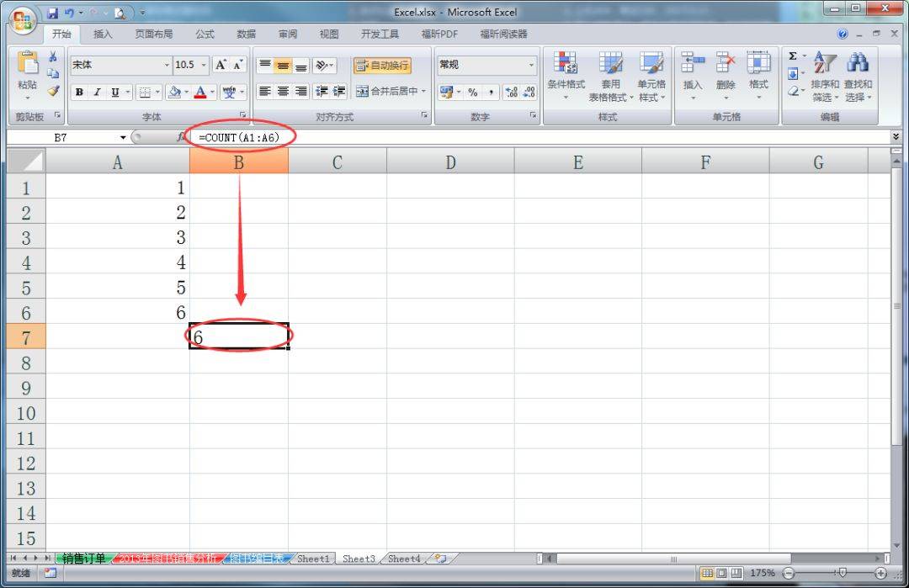The height and width of the screenshot is (588, 909).
Task: Open fill color dropdown arrow
Action: point(187,92)
